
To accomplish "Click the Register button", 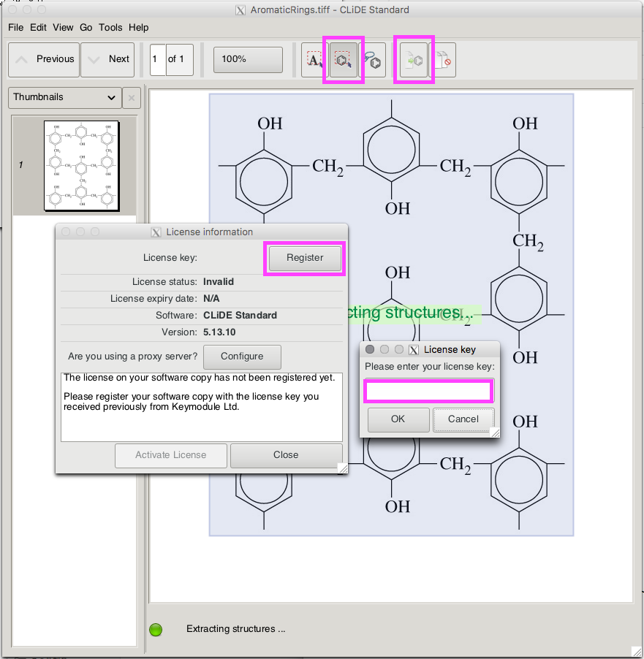I will 305,258.
